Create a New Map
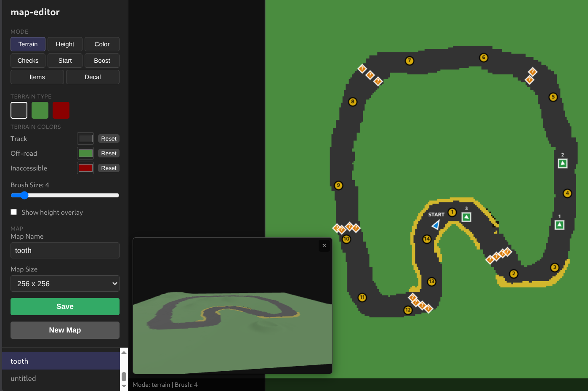Image resolution: width=588 pixels, height=391 pixels. [x=65, y=330]
